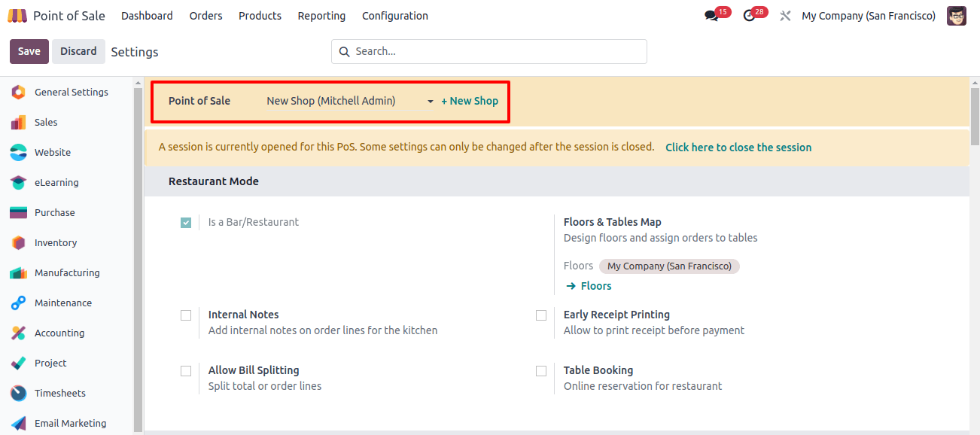Click the General Settings sidebar icon

(19, 92)
